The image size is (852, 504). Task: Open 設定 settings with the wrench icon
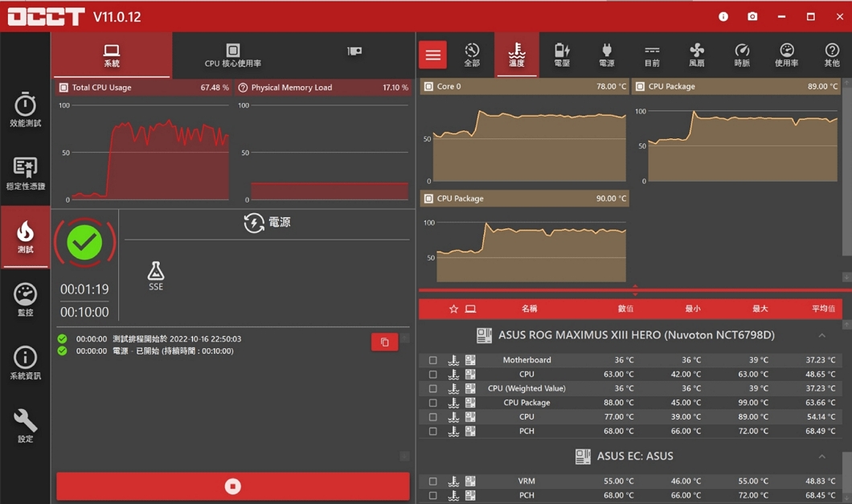pyautogui.click(x=25, y=426)
